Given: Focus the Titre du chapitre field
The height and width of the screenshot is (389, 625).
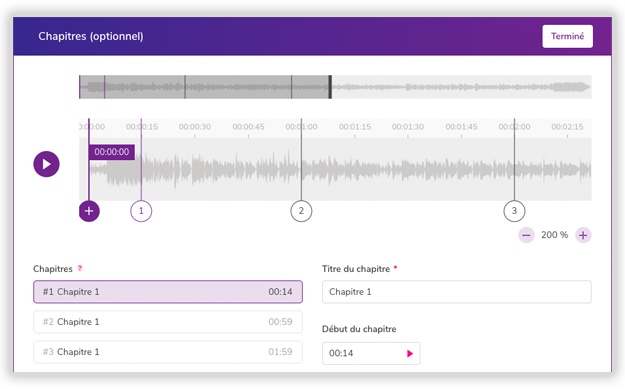Looking at the screenshot, I should tap(457, 292).
